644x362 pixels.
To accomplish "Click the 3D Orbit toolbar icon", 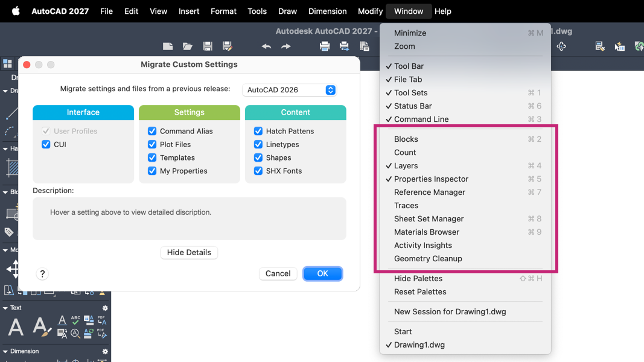I will click(x=561, y=46).
